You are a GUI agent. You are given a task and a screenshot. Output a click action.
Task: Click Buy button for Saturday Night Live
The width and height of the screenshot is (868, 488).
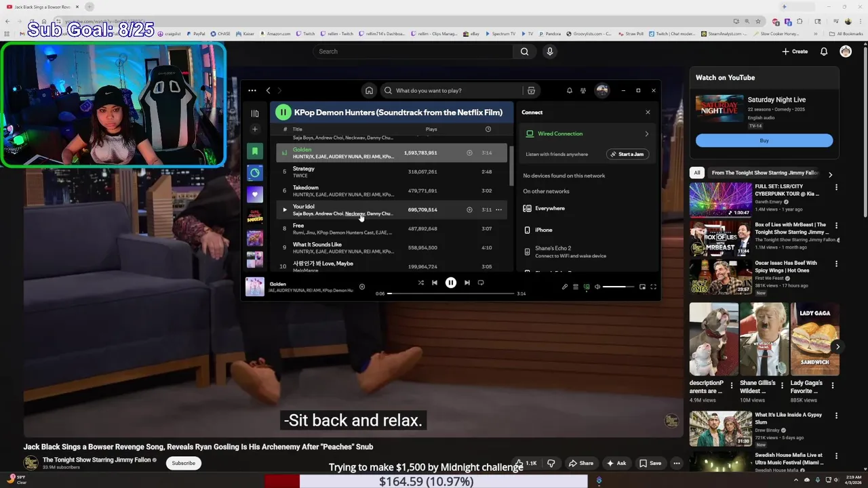[764, 140]
